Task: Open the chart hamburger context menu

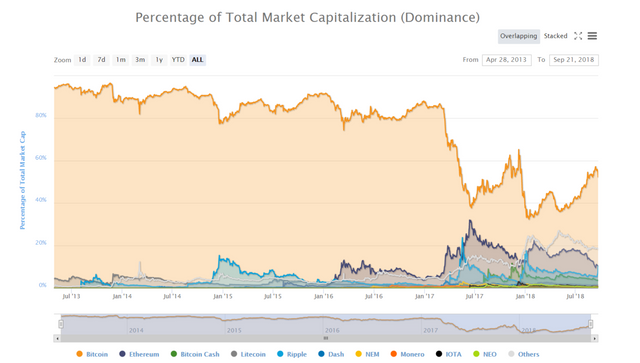Action: point(592,36)
